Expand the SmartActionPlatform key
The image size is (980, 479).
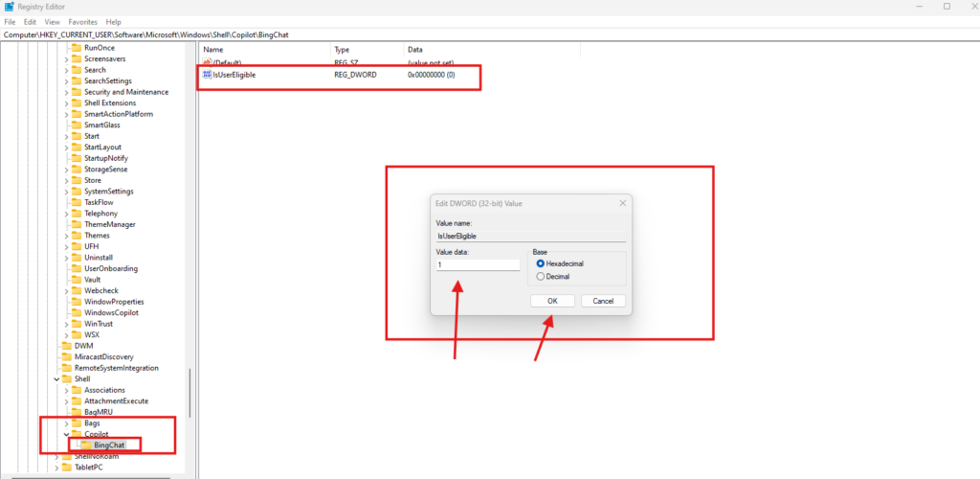click(66, 114)
